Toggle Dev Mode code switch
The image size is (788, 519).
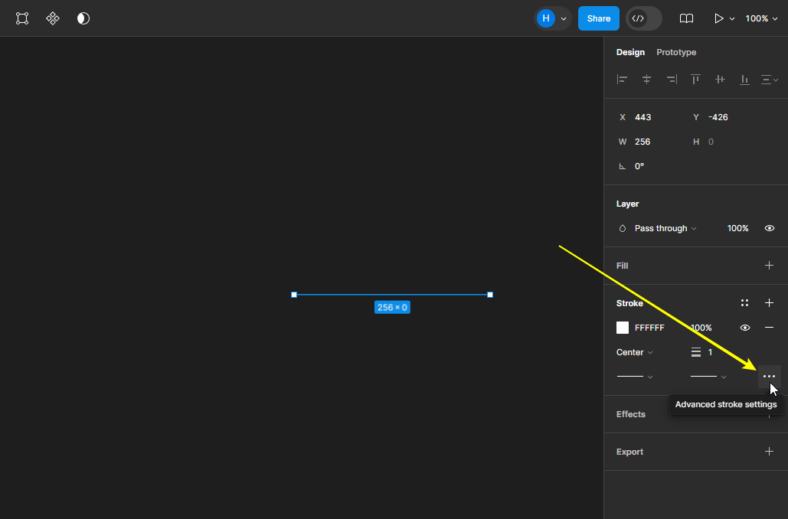pos(644,19)
